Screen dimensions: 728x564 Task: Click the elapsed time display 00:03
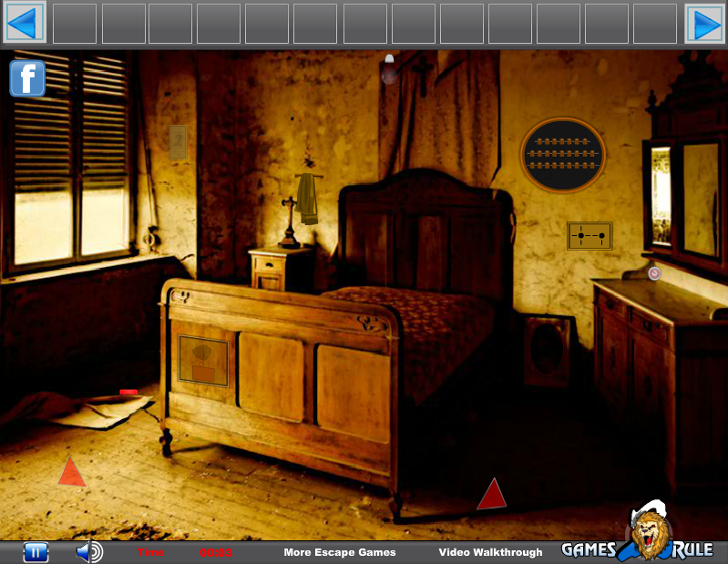point(216,552)
